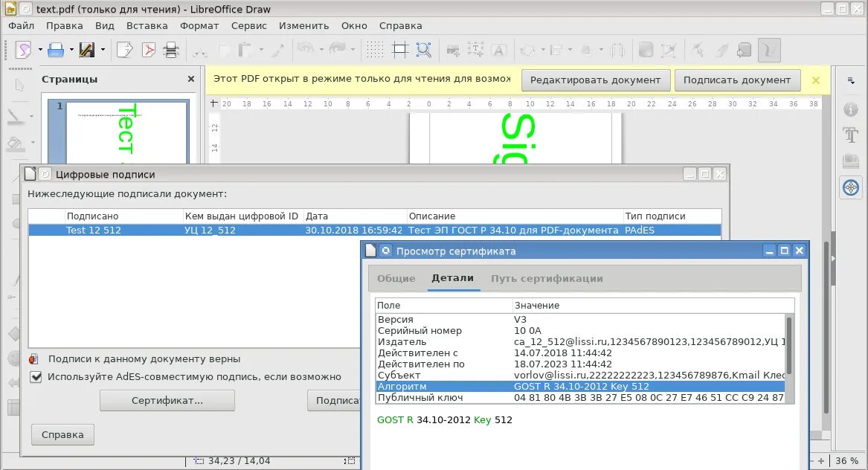The image size is (868, 470).
Task: Open the Вставка menu
Action: click(x=147, y=25)
